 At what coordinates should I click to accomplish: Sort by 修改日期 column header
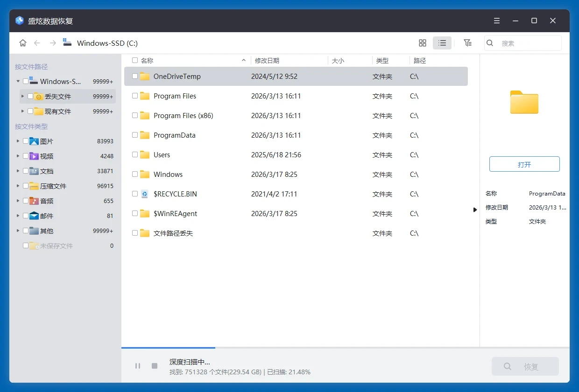pos(267,61)
